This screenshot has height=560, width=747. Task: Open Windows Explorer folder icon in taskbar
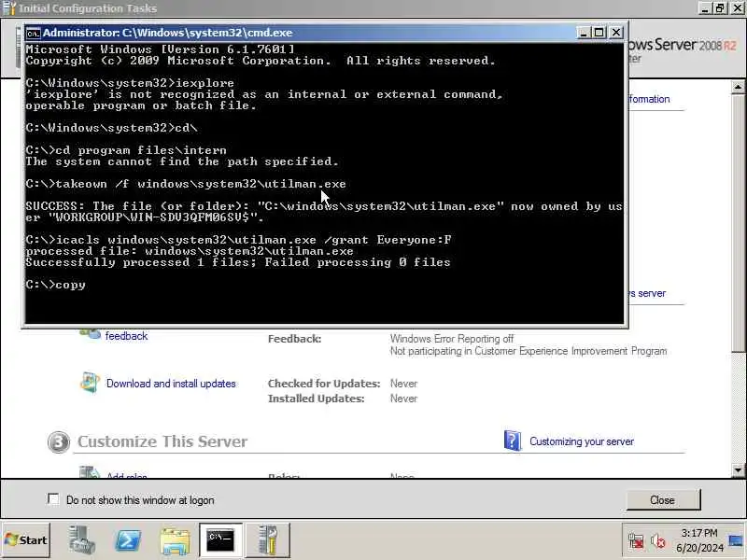click(175, 541)
